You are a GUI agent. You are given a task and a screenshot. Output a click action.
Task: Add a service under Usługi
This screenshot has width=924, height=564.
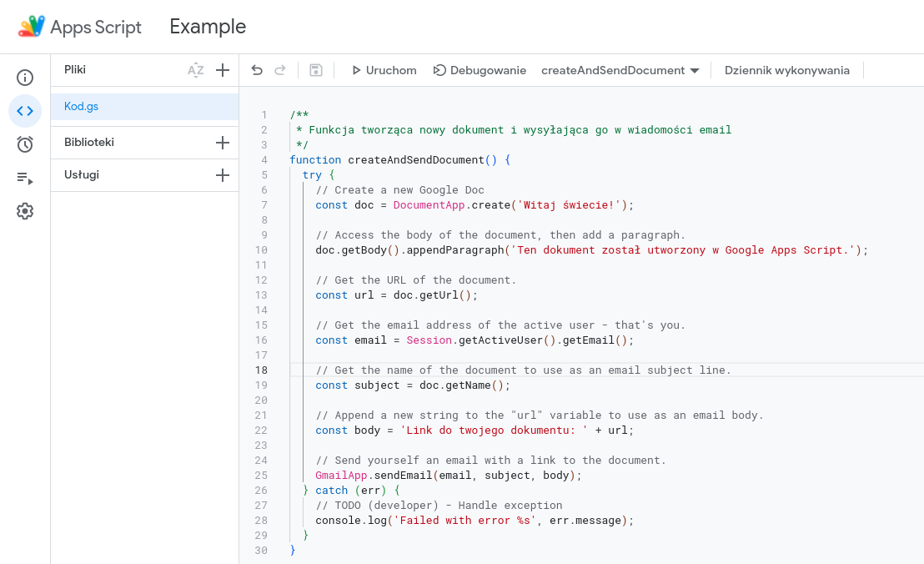click(222, 175)
